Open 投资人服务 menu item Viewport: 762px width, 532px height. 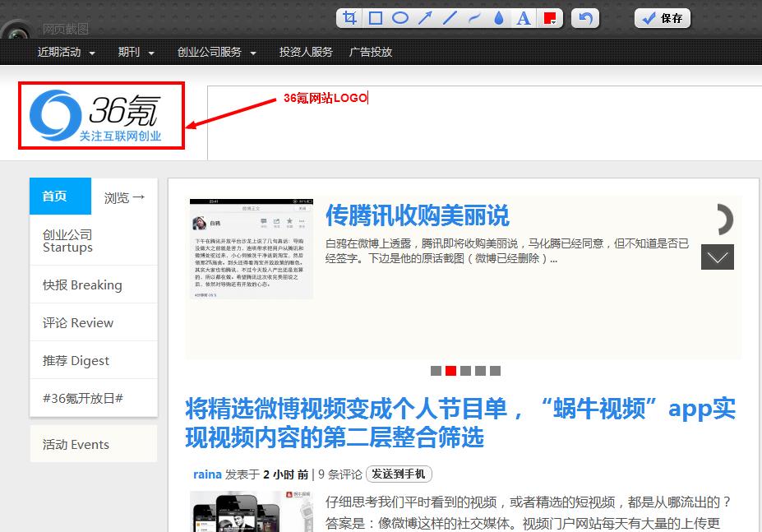[306, 52]
